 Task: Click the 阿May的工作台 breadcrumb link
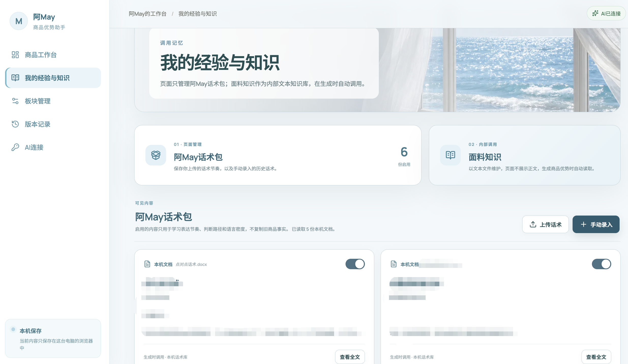point(147,14)
